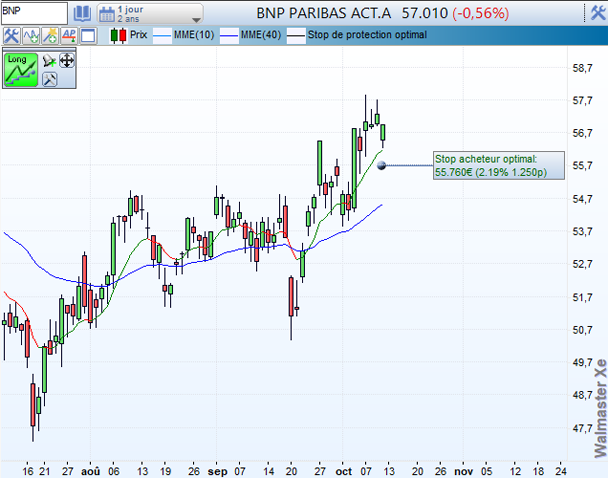Open the hammer and wrench settings in Long panel
The image size is (608, 478).
coord(50,79)
